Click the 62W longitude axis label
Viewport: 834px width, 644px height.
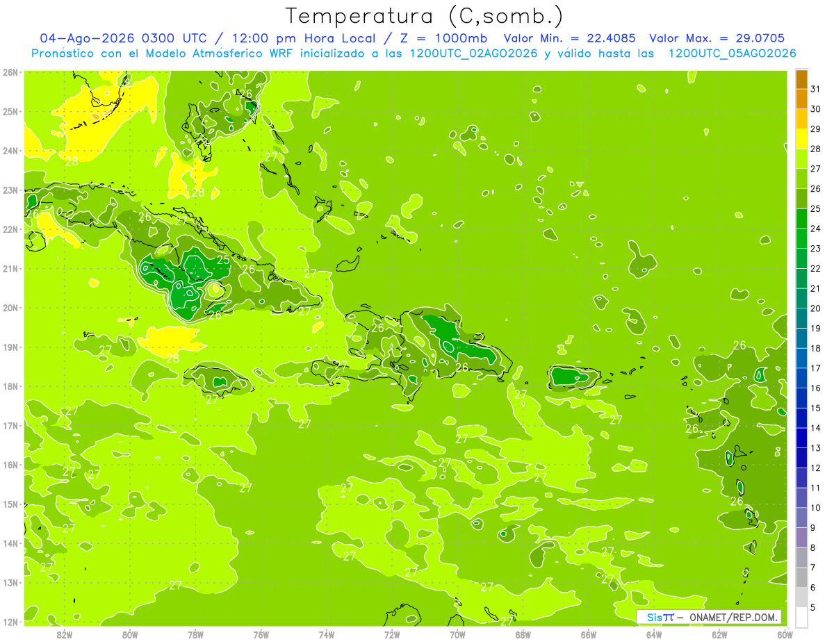(719, 634)
